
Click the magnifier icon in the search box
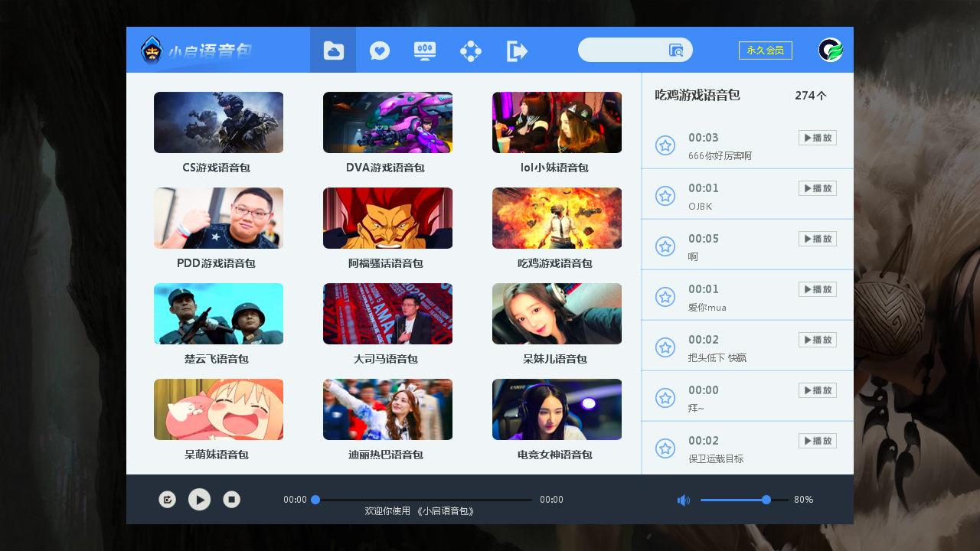pos(675,50)
